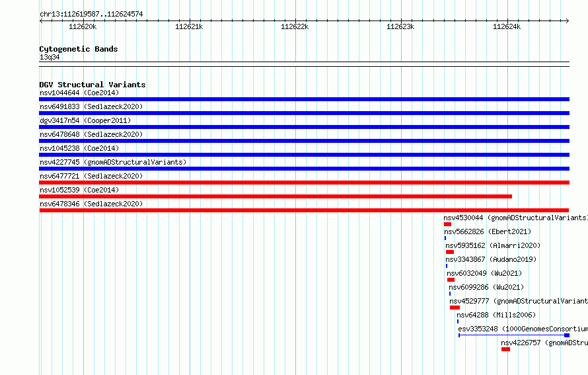Click the nsv6478346 (Sedlazeck2020) variant label

pyautogui.click(x=91, y=204)
